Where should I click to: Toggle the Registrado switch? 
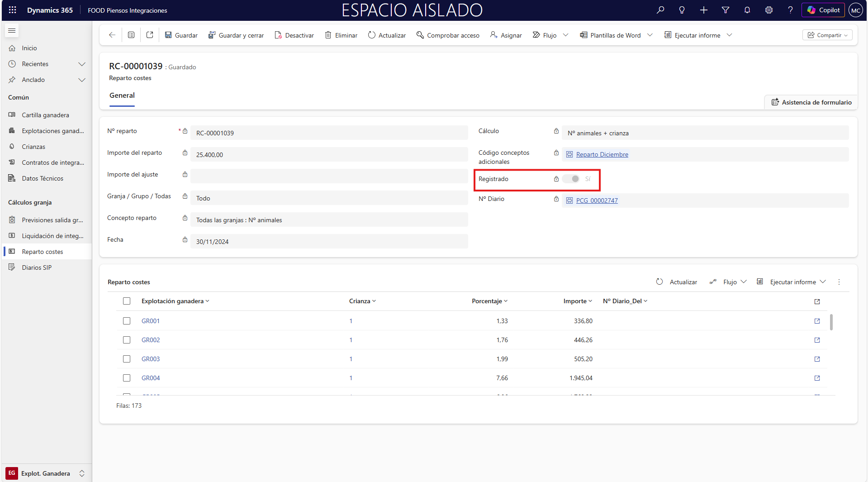[x=571, y=179]
